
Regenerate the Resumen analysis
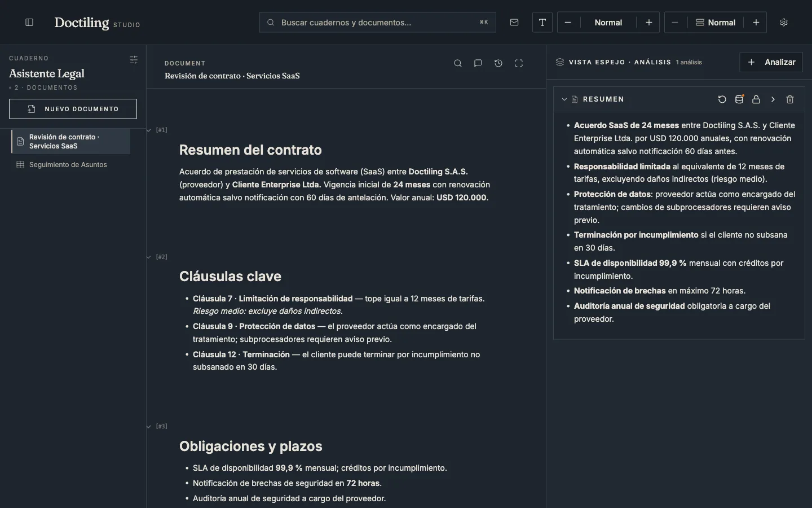[722, 99]
